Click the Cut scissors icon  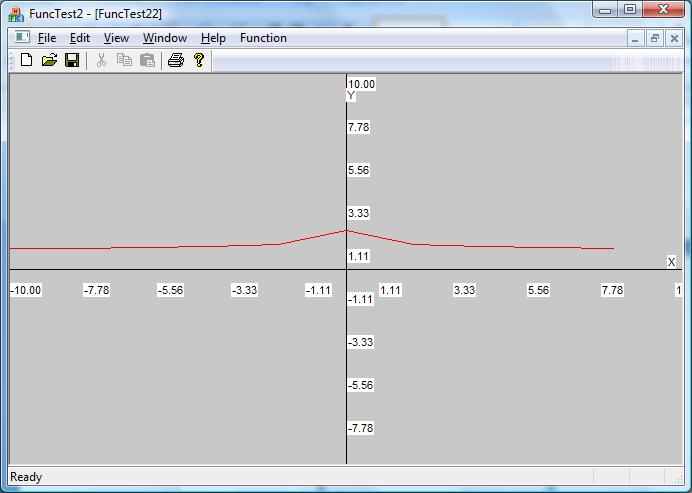click(x=101, y=60)
